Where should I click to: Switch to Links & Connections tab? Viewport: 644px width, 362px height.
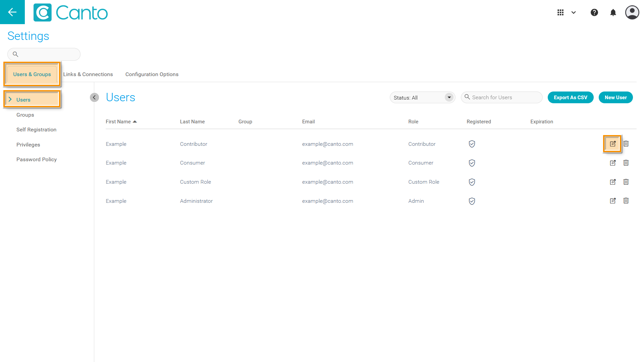(x=88, y=74)
